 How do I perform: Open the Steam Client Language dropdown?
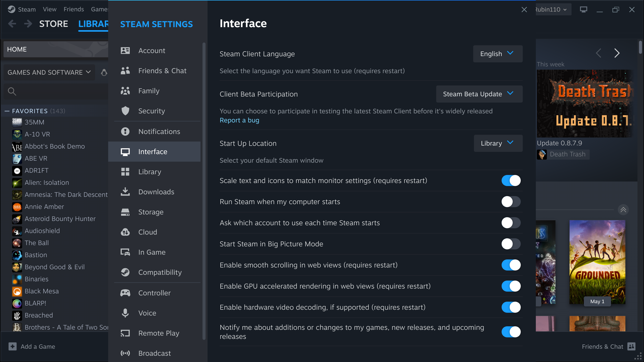498,54
